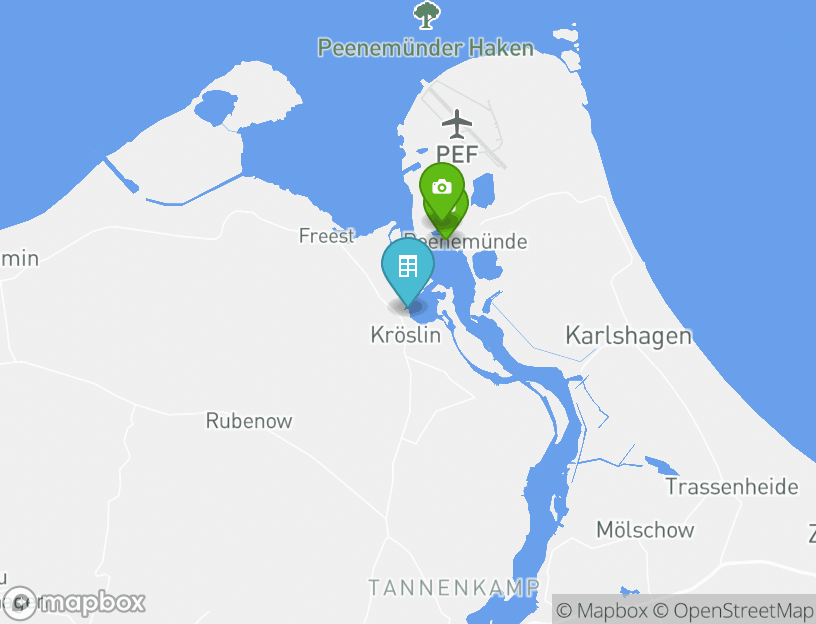Image resolution: width=816 pixels, height=624 pixels.
Task: Open the © OpenStreetMap attribution link
Action: pos(732,610)
